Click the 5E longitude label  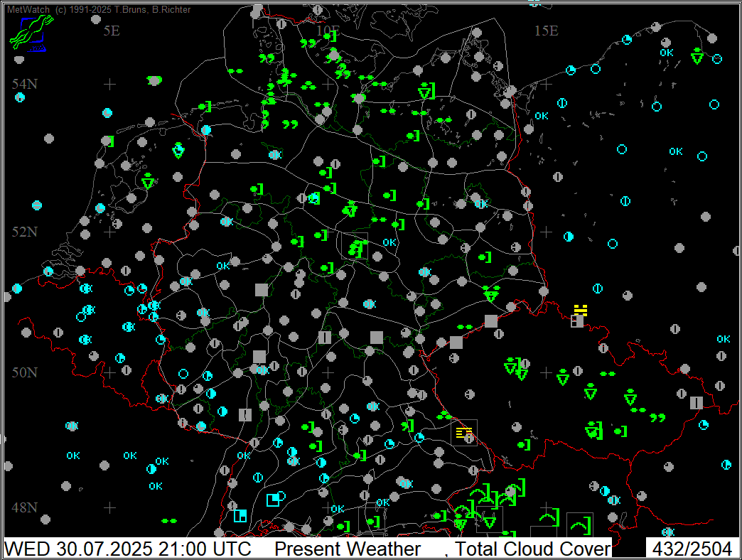tap(112, 31)
